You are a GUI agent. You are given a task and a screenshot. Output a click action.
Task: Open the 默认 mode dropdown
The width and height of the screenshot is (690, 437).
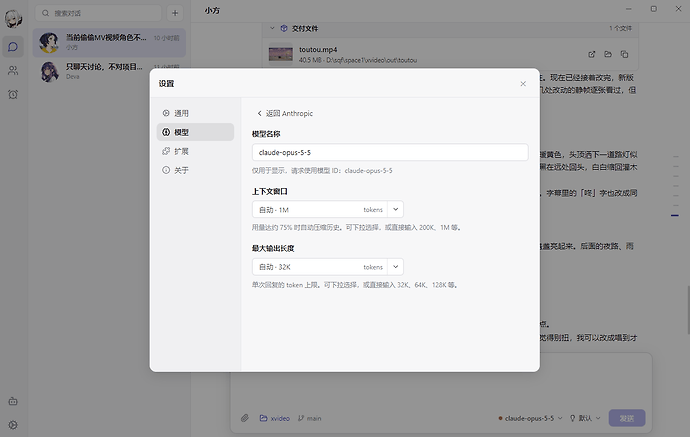click(x=585, y=418)
